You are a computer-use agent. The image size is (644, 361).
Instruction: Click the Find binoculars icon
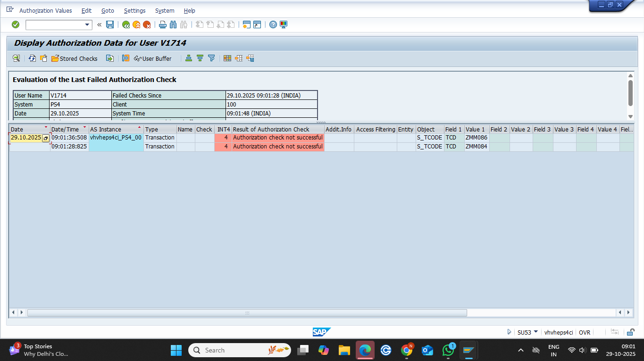pos(173,25)
